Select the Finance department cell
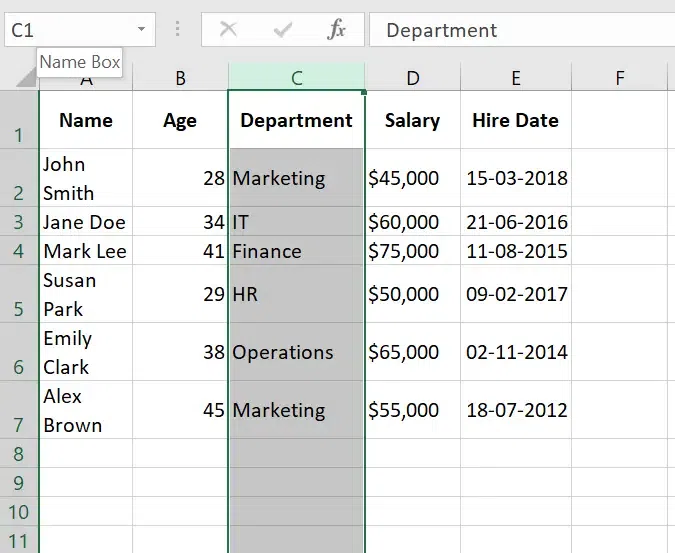This screenshot has height=553, width=675. (x=297, y=250)
